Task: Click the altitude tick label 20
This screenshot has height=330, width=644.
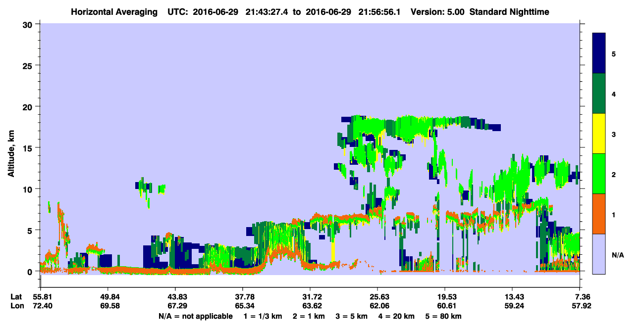Action: (28, 106)
